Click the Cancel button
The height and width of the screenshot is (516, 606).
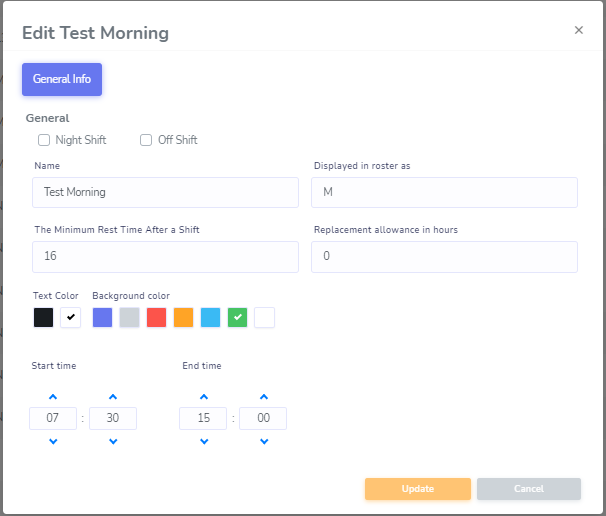[529, 489]
